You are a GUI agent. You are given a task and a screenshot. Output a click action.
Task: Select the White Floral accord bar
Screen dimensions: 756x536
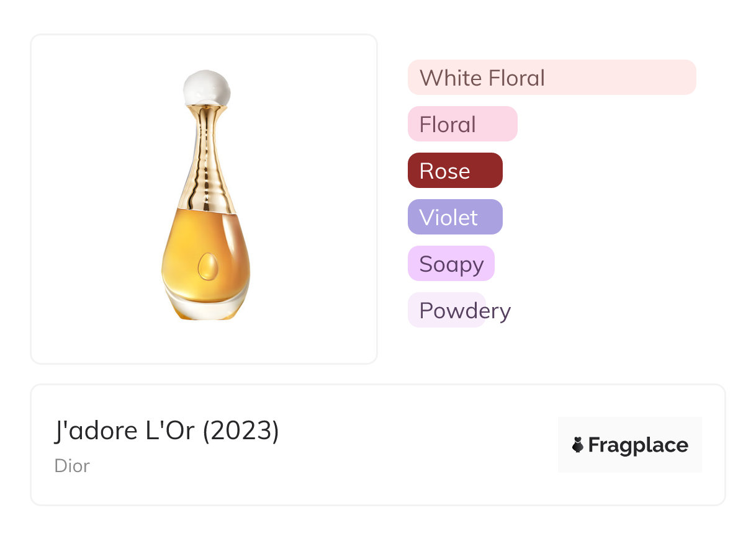click(x=551, y=78)
